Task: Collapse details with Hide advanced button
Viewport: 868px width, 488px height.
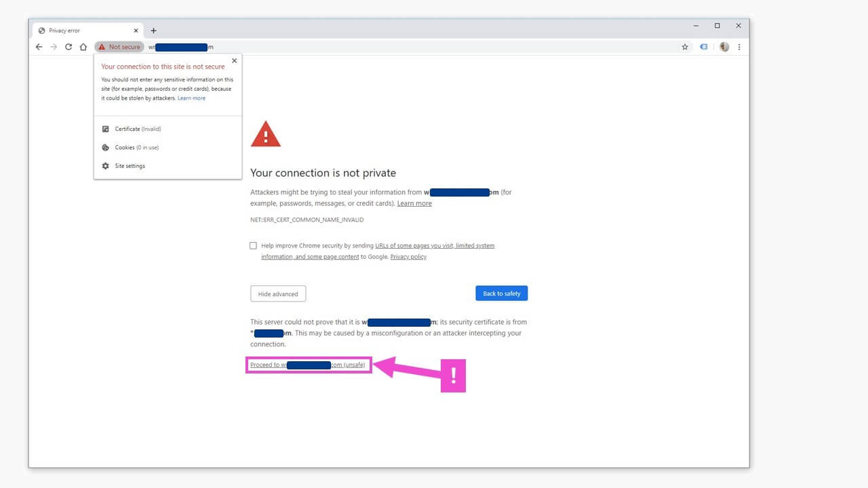Action: click(x=278, y=293)
